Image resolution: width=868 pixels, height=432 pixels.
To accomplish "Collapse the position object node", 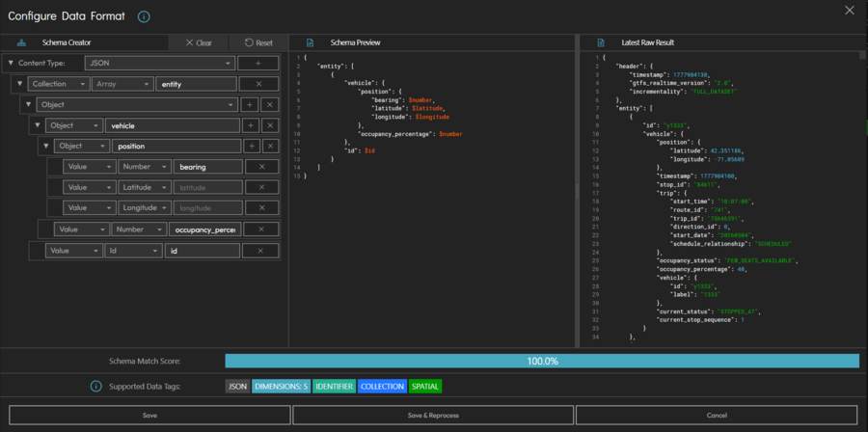I will (x=46, y=146).
